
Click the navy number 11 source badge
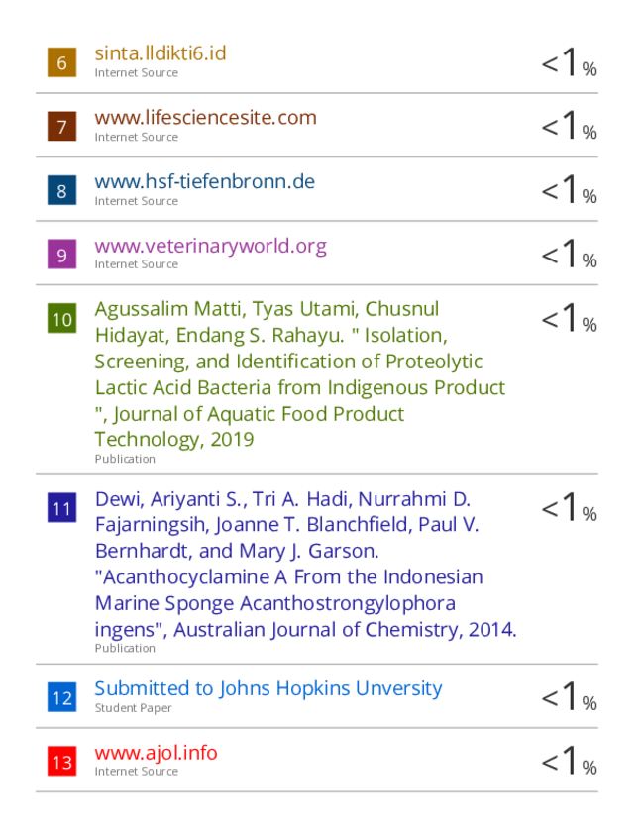(x=61, y=508)
